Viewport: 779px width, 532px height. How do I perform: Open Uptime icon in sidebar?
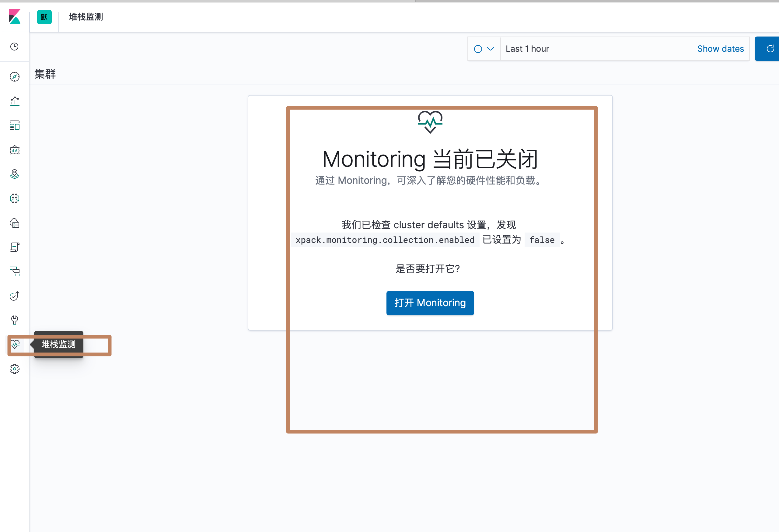(14, 296)
